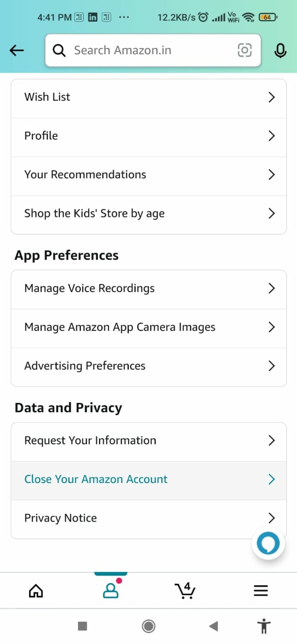Open the cart showing 4 items
297x644 pixels.
point(185,590)
